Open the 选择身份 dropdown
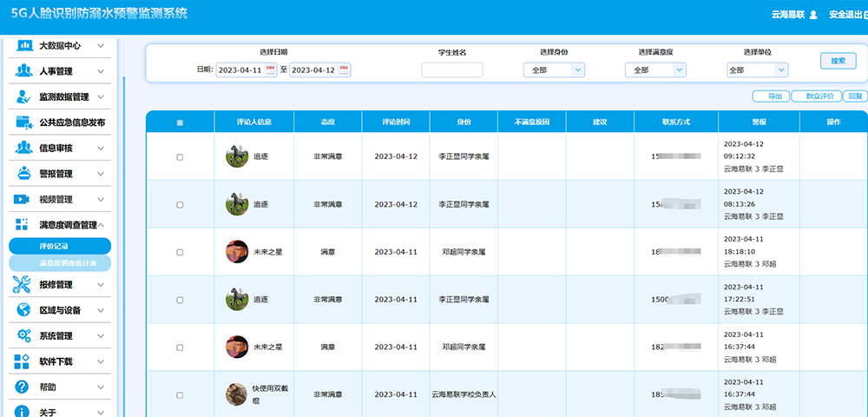 tap(554, 70)
